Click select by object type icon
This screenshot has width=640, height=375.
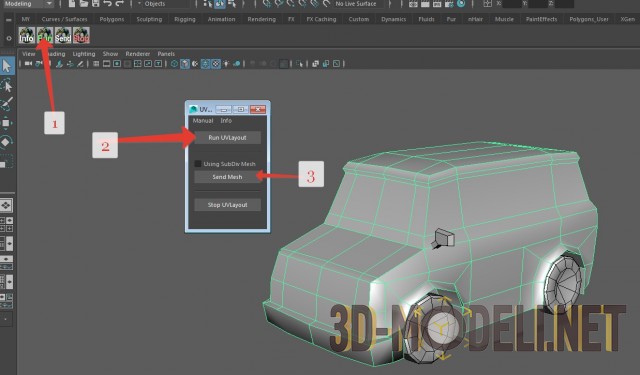click(x=220, y=4)
